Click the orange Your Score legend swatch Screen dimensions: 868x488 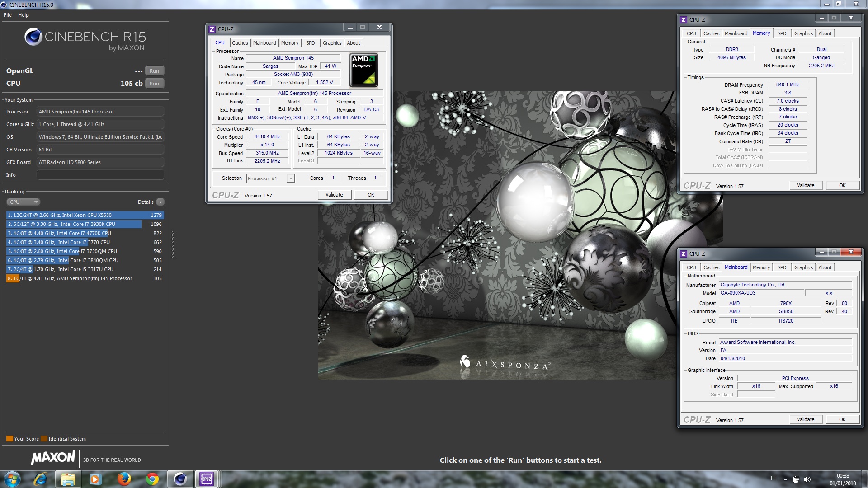click(x=9, y=439)
